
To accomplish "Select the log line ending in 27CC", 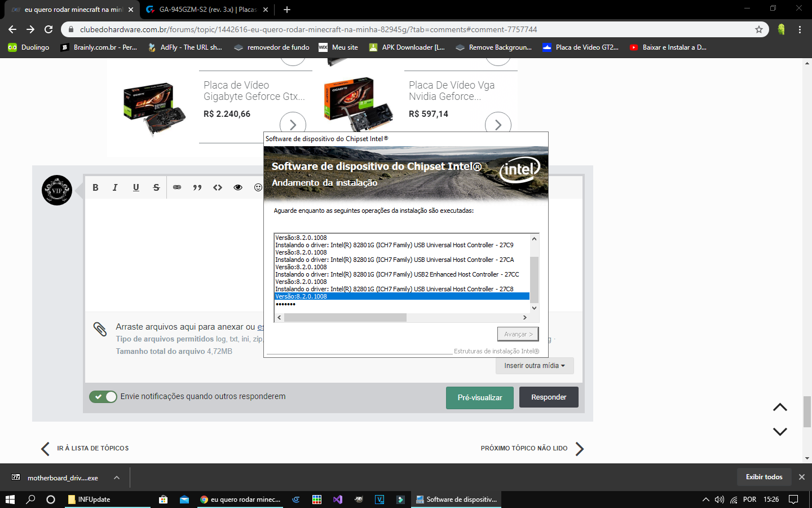I will 397,274.
